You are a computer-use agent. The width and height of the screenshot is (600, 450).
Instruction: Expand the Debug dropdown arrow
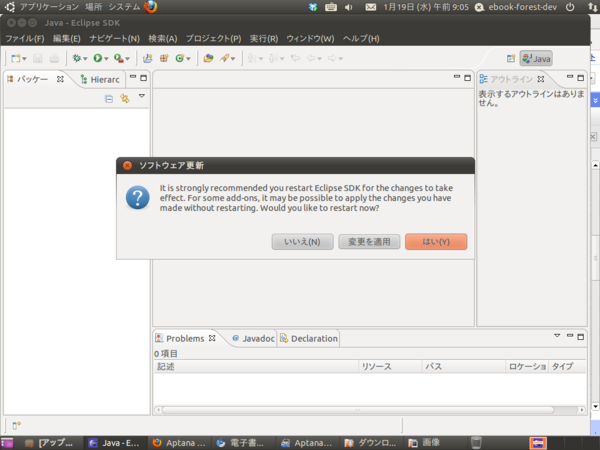85,59
